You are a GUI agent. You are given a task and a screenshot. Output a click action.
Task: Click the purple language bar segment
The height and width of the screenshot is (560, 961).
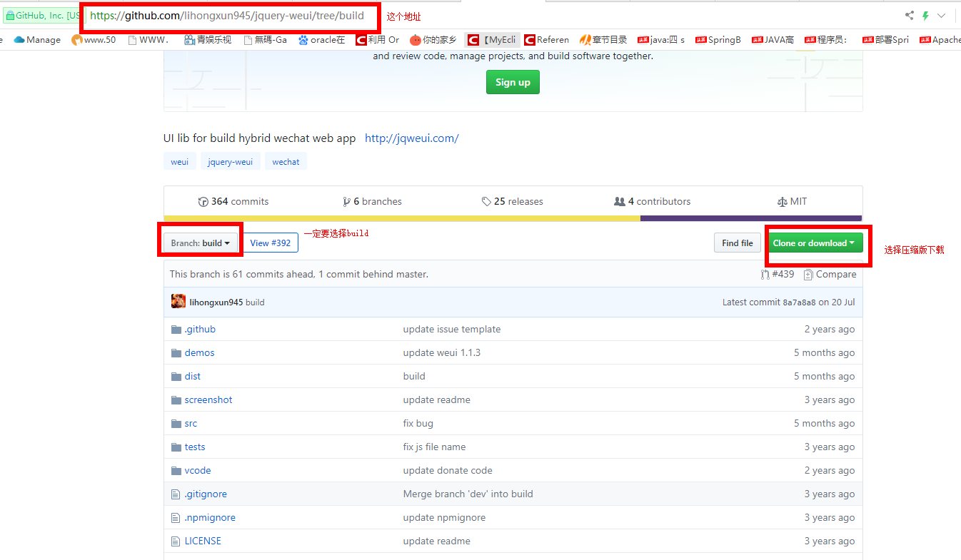pyautogui.click(x=751, y=218)
